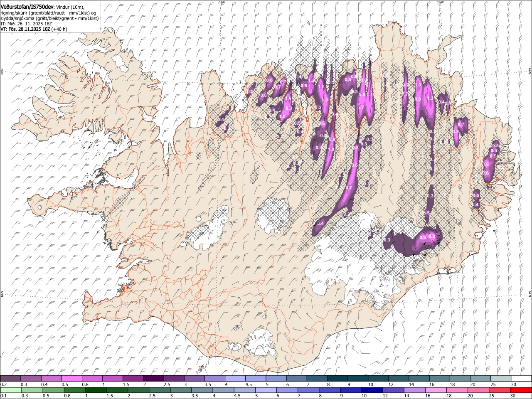This screenshot has width=532, height=399.
Task: Pick the lower legend swatch starting at 6
Action: pyautogui.click(x=287, y=390)
